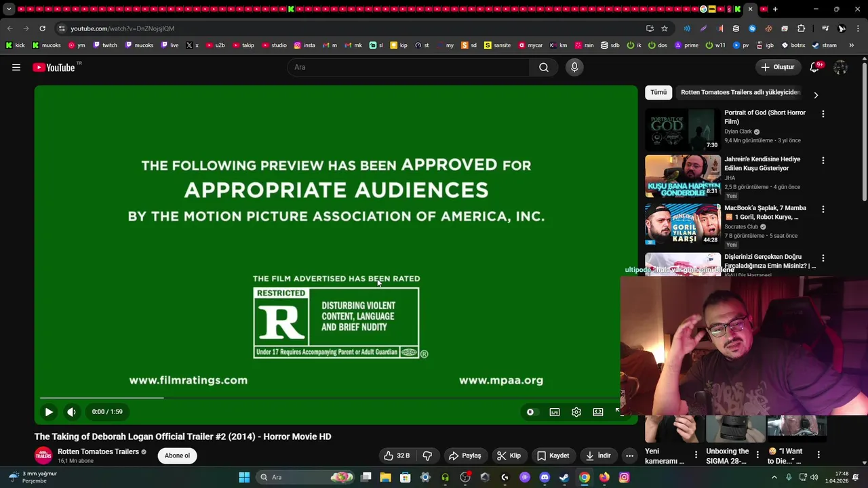
Task: Expand the system tray hidden icons
Action: [774, 477]
